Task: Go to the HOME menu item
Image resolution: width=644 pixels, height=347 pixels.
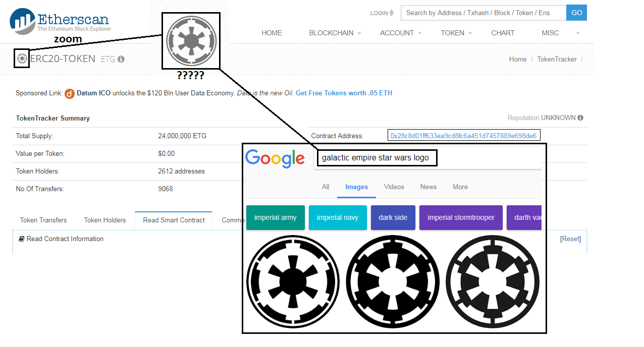Action: (272, 33)
